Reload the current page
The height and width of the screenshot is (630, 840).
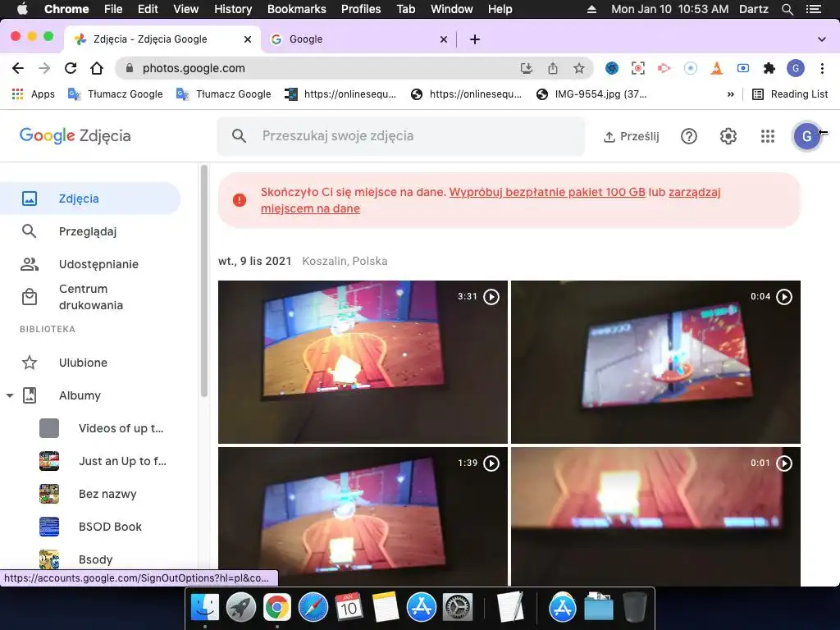pyautogui.click(x=71, y=68)
